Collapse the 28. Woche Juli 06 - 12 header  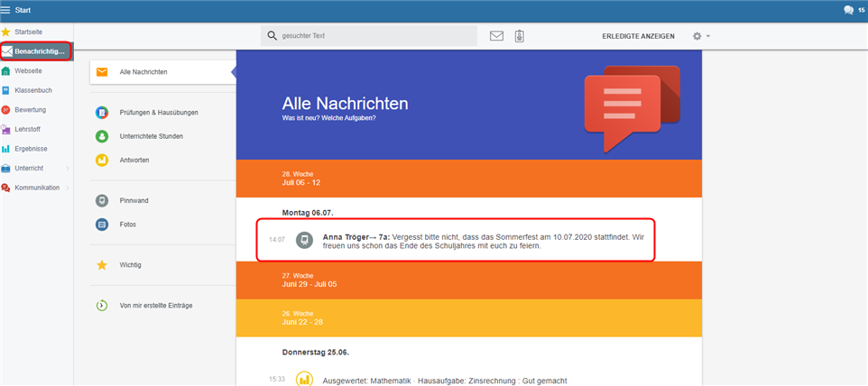468,179
